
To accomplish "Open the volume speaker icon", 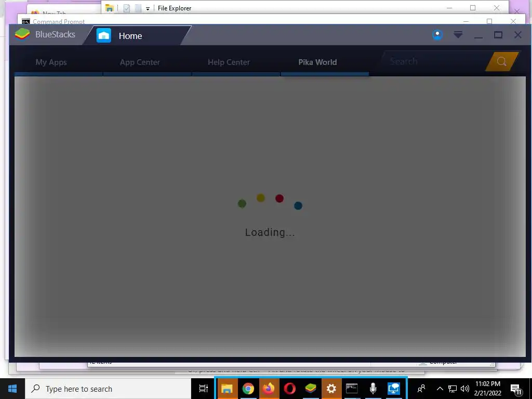I will (465, 389).
